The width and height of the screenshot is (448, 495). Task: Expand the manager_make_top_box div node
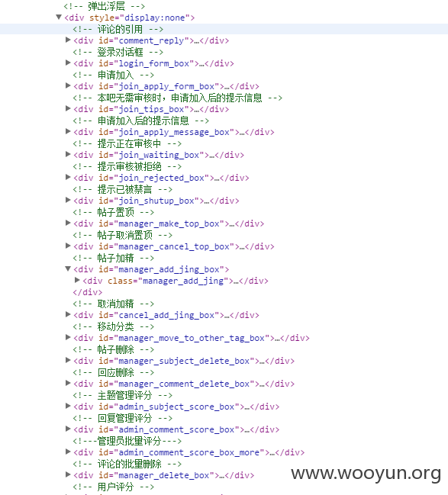pos(68,223)
